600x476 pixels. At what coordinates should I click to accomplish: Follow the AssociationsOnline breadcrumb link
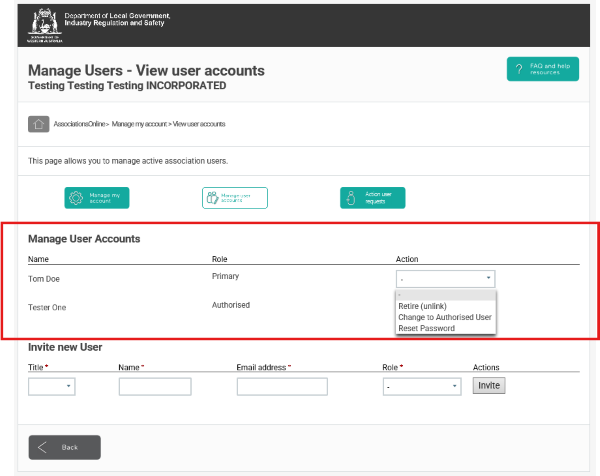79,124
